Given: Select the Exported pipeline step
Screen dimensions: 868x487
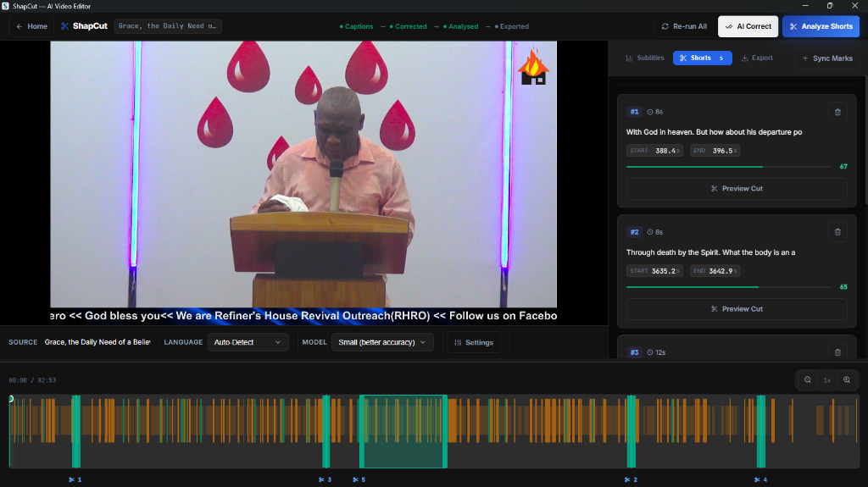Looking at the screenshot, I should [x=512, y=26].
